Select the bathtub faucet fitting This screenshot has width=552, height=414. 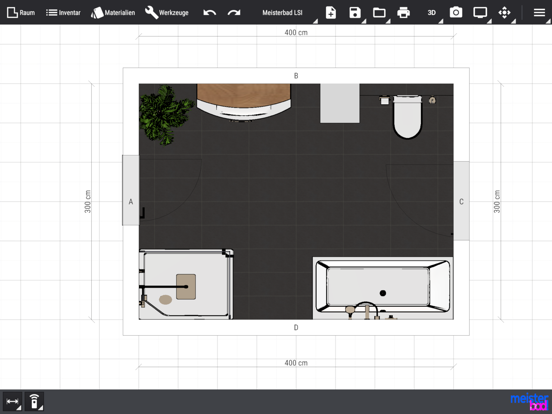[x=366, y=310]
